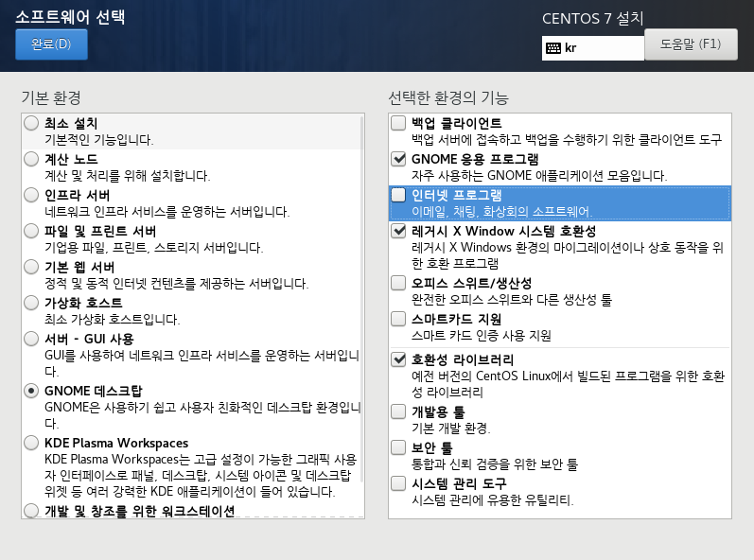This screenshot has height=560, width=754.
Task: Click the environment list vertical scrollbar
Action: point(361,298)
